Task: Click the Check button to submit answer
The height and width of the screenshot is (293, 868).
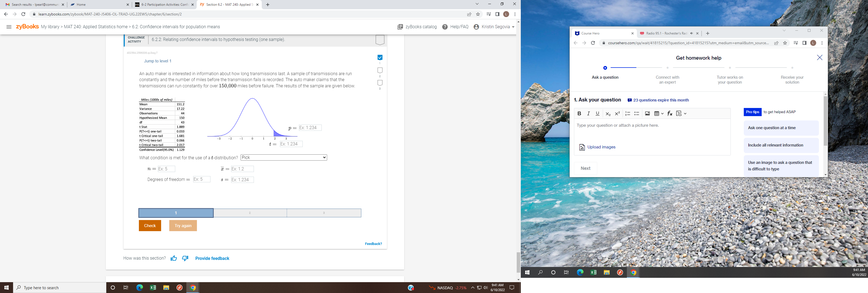Action: coord(150,225)
